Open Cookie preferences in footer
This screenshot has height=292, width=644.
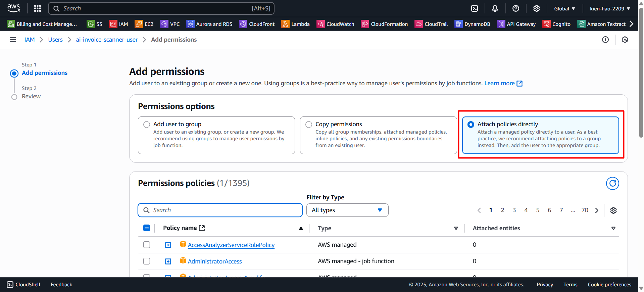pos(609,285)
